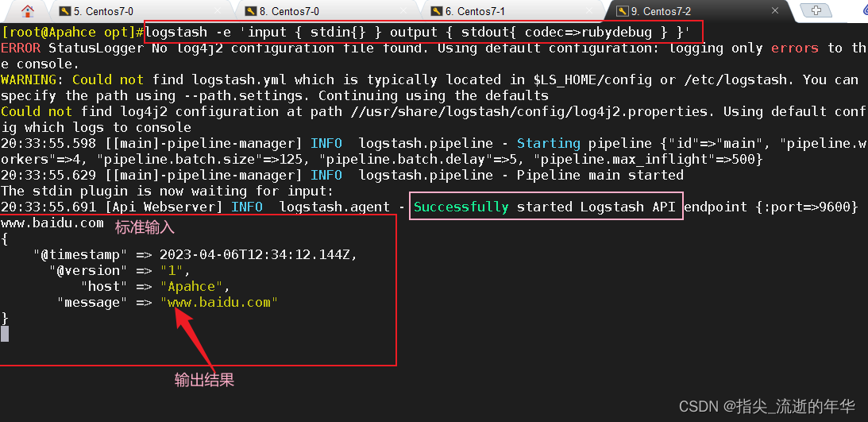
Task: Click the [root@Apahce opt]# shell prompt
Action: tap(72, 32)
